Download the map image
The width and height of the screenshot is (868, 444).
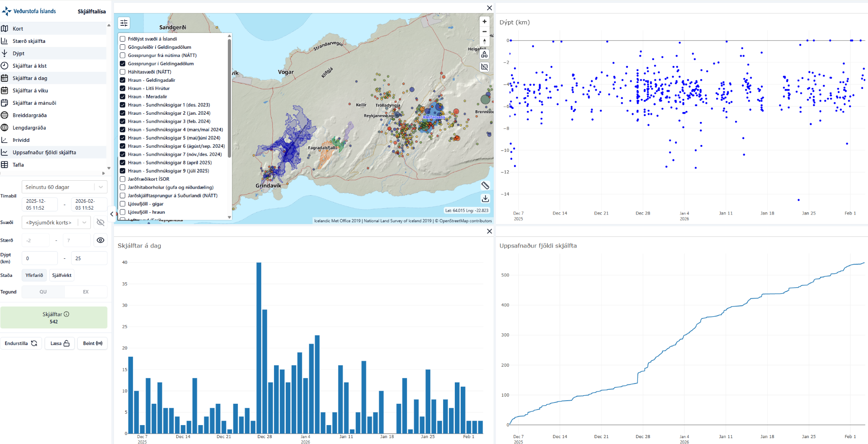[x=485, y=198]
